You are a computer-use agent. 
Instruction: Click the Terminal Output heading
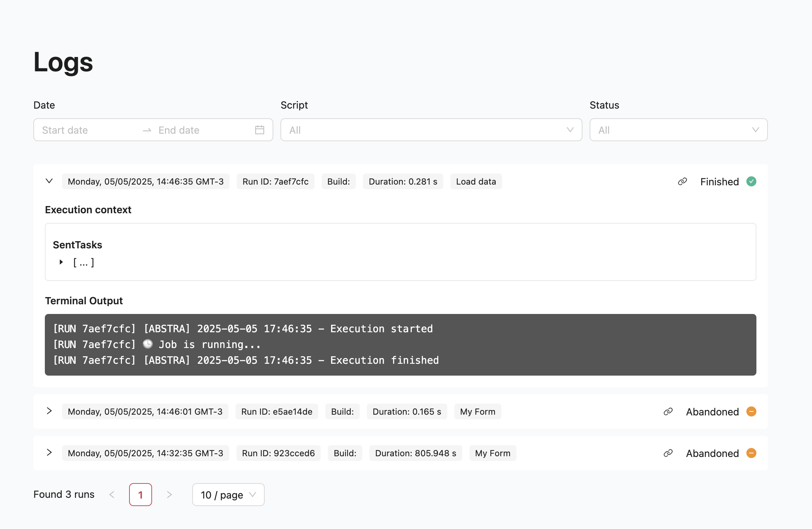point(84,301)
